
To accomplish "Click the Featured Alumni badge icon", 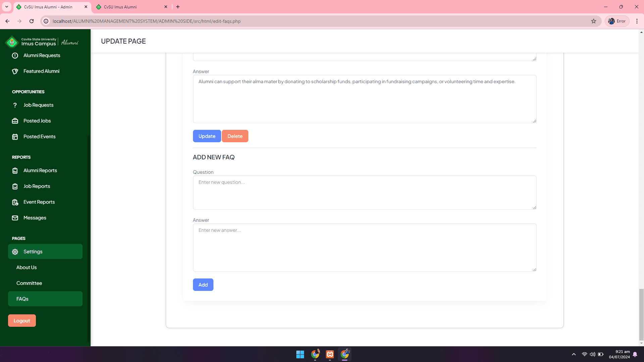I will pos(15,71).
